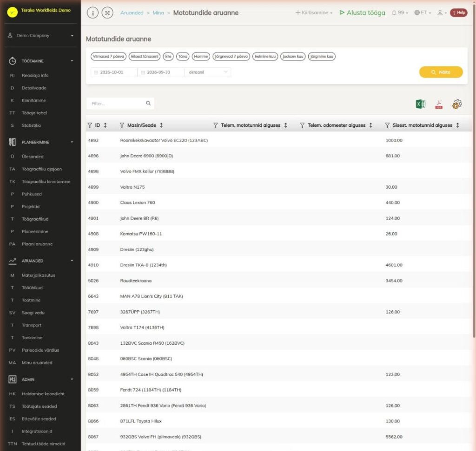
Task: Export the report as PDF
Action: click(x=439, y=104)
